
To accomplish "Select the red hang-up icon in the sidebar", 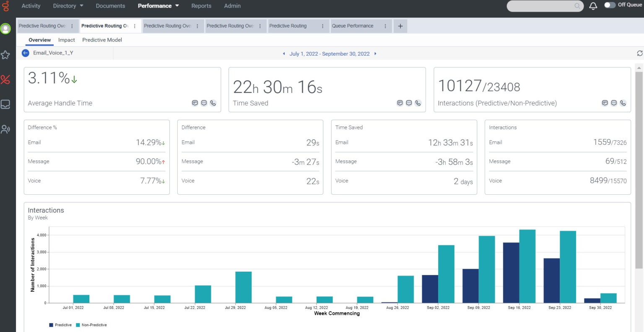I will click(6, 80).
